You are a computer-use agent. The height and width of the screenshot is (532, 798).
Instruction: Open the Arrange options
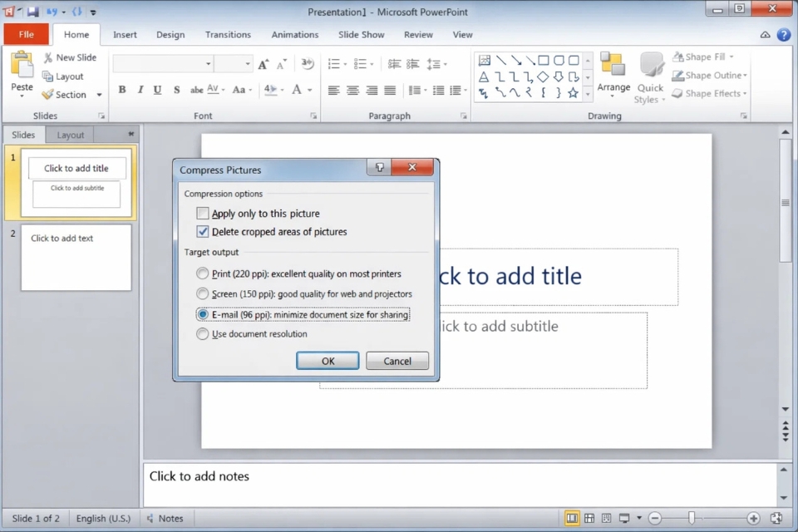[613, 75]
